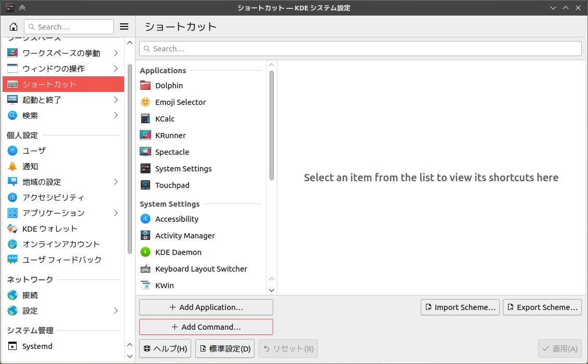Click the shortcut list scroll-down arrow
Viewport: 588px width, 364px height.
272,291
